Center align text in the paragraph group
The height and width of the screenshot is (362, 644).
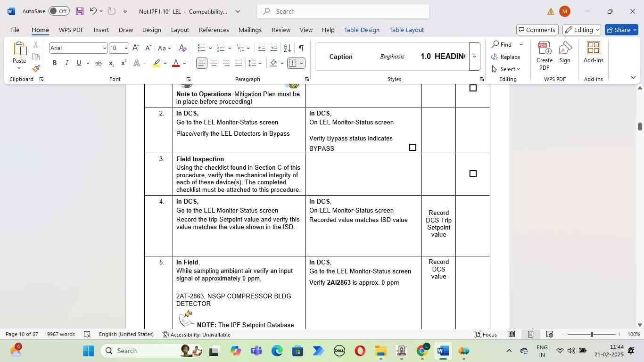[x=214, y=63]
